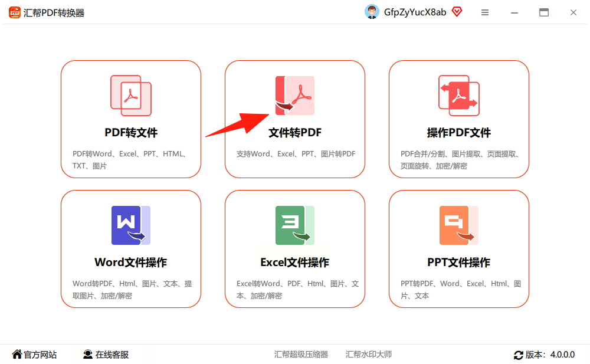Click the user avatar picture

coord(372,12)
